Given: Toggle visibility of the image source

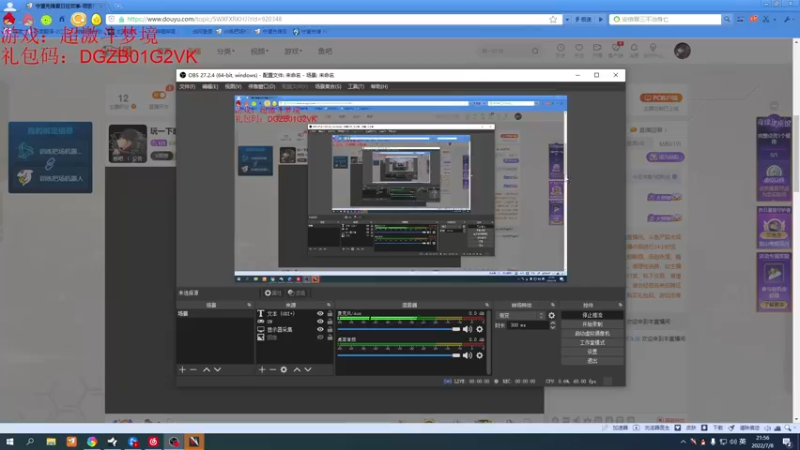Looking at the screenshot, I should click(320, 337).
